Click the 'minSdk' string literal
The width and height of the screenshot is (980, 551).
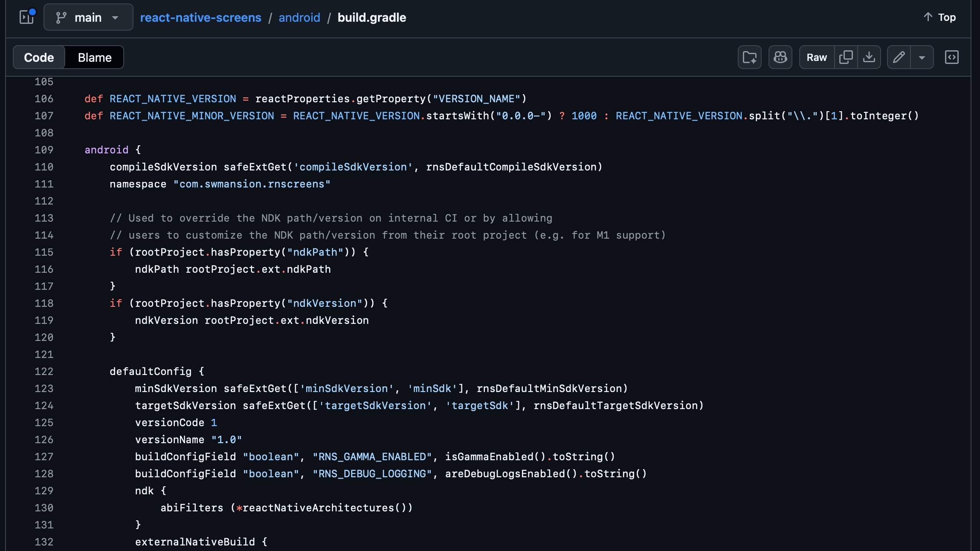click(432, 389)
